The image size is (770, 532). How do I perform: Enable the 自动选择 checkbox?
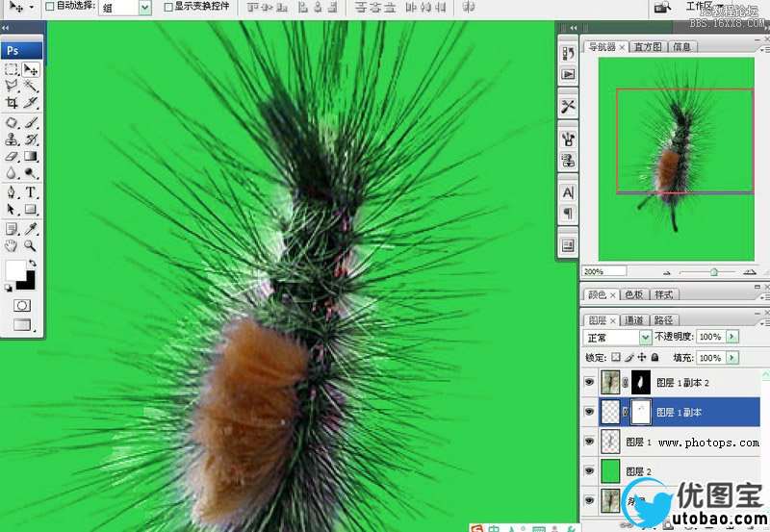point(50,7)
